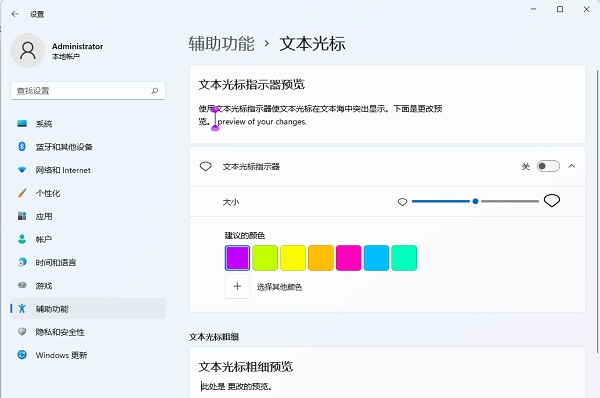Open 网络和 Internet Wi-Fi icon
The width and height of the screenshot is (600, 398).
point(22,170)
